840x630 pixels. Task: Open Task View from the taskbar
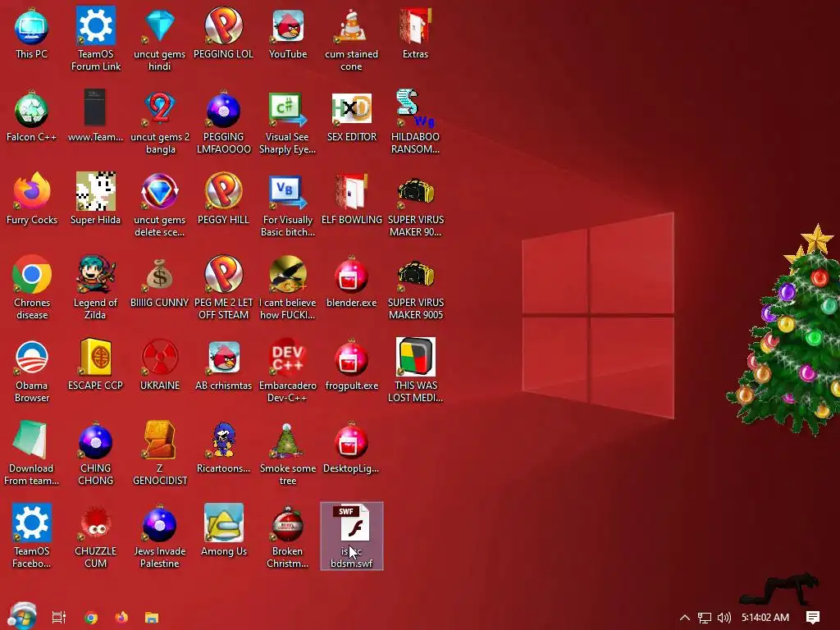59,617
